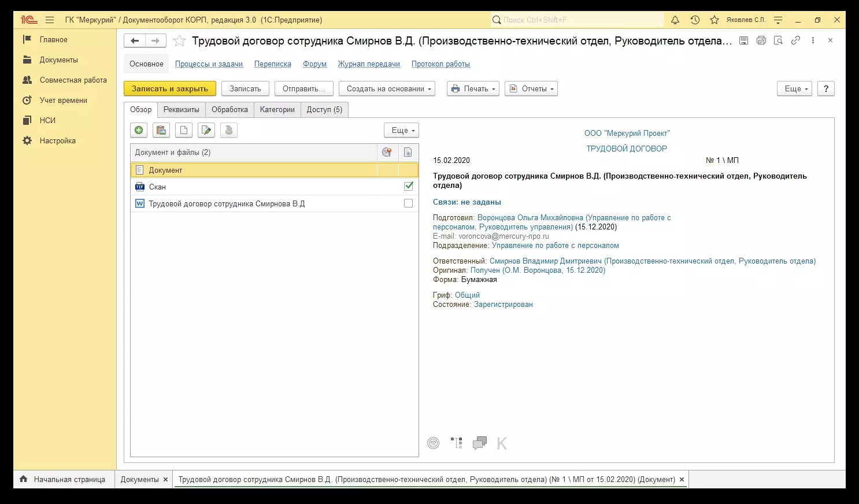Switch to the Реквизиты tab
The image size is (859, 504).
point(182,109)
